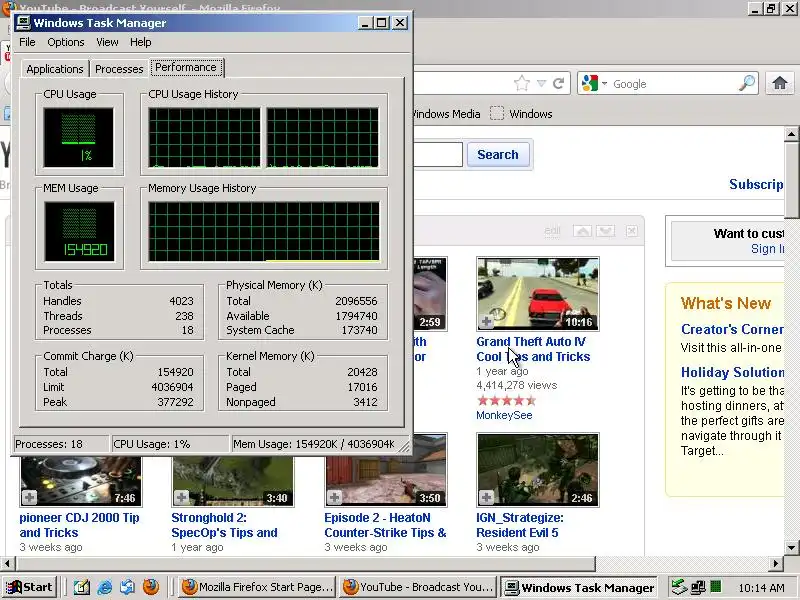Open Holiday Solutions link
800x600 pixels.
coord(732,372)
